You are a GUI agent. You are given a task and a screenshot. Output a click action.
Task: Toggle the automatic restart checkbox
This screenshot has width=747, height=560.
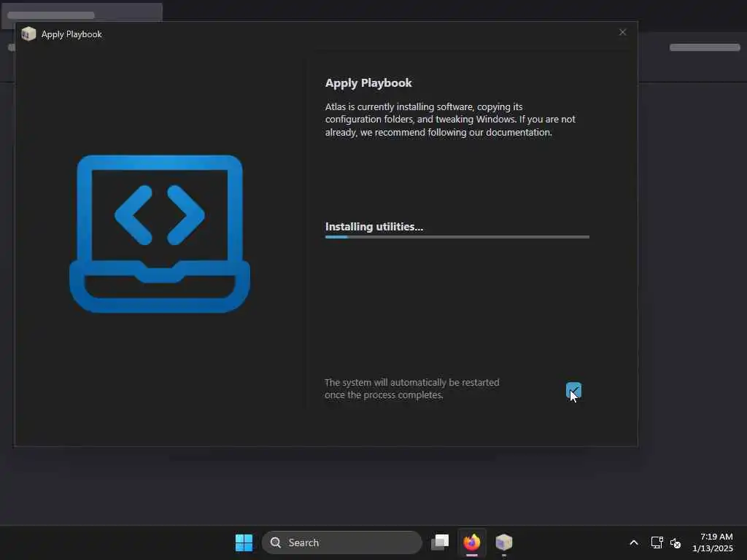(573, 391)
